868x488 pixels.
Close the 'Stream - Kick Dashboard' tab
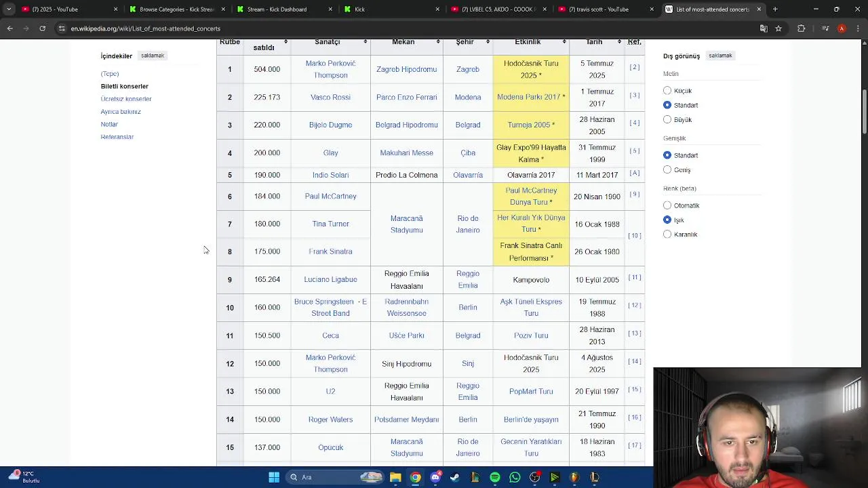coord(330,9)
